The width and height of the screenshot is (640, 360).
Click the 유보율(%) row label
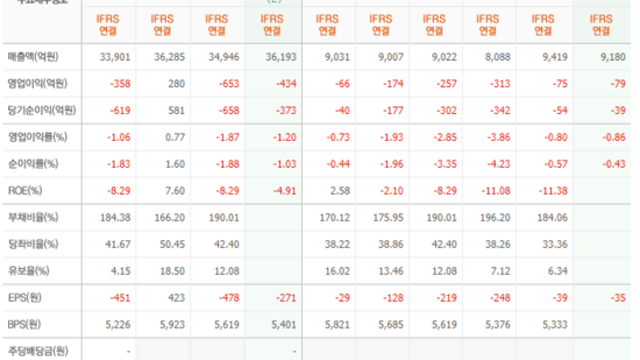click(29, 271)
